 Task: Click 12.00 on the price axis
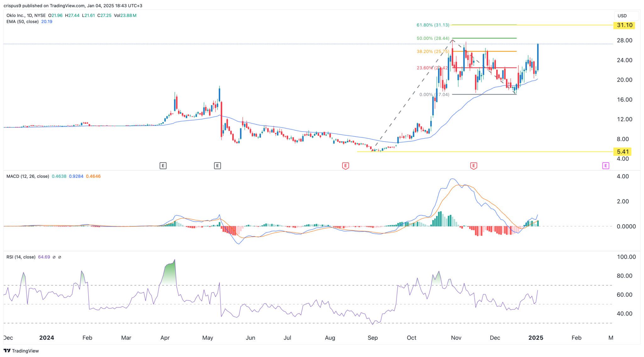625,119
